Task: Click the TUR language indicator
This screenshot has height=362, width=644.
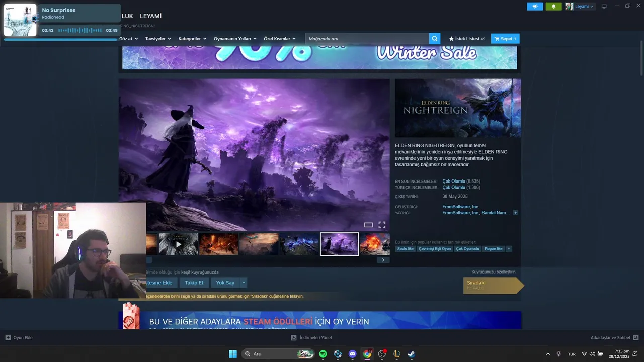Action: click(572, 354)
